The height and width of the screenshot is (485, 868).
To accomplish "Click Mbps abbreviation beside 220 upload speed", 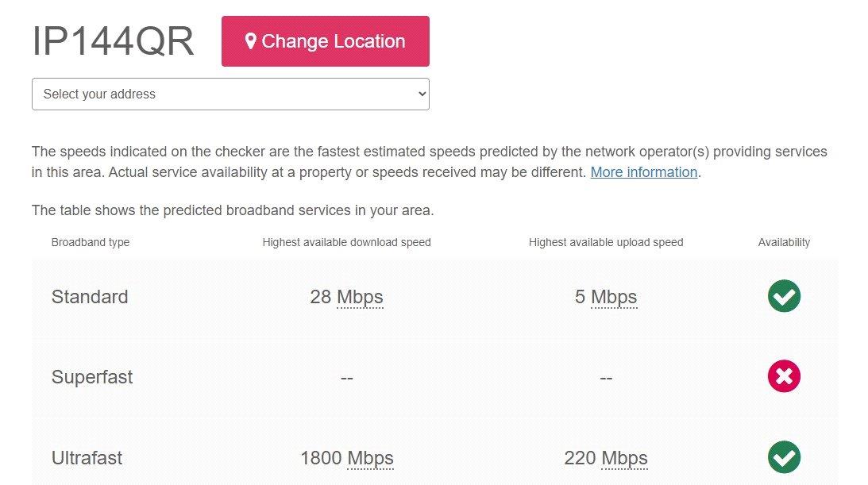I will (x=624, y=458).
